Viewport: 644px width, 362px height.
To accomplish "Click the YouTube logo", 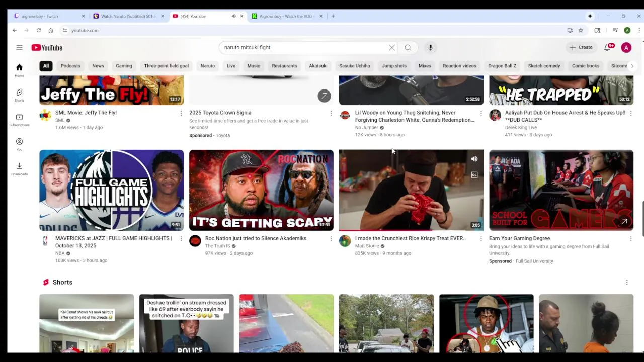I will [47, 47].
